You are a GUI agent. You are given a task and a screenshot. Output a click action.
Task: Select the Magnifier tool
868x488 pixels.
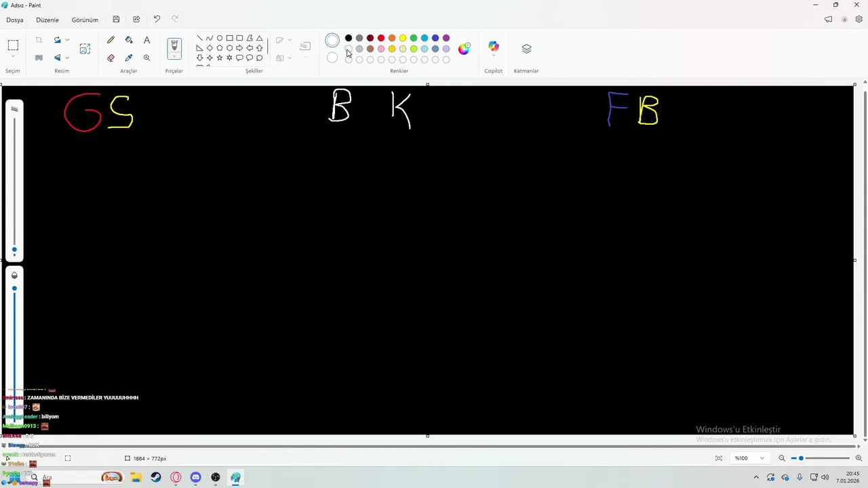pos(146,58)
